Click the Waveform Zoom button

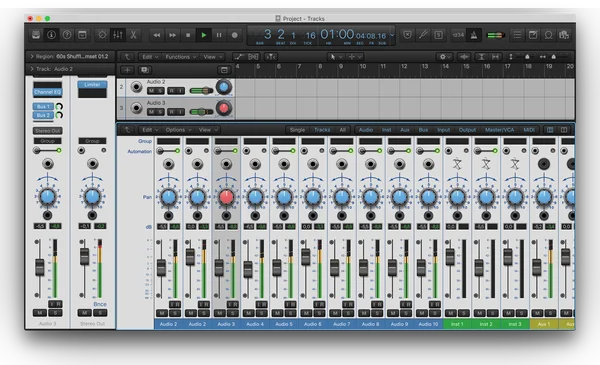click(x=465, y=57)
